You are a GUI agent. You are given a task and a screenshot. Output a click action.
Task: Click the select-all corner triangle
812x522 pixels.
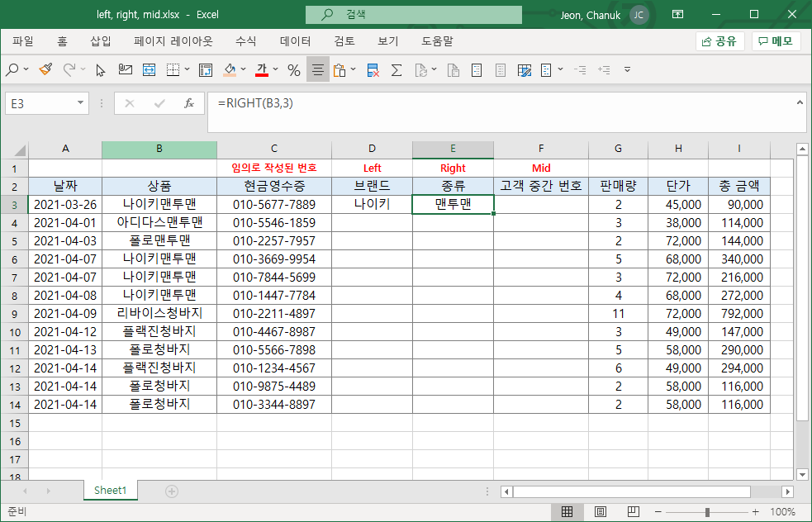pos(19,149)
